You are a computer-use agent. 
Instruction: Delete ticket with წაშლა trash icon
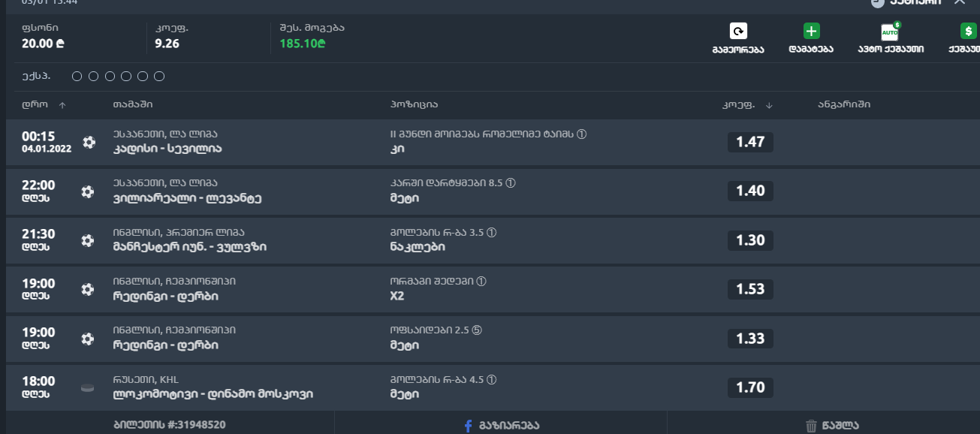pos(811,426)
